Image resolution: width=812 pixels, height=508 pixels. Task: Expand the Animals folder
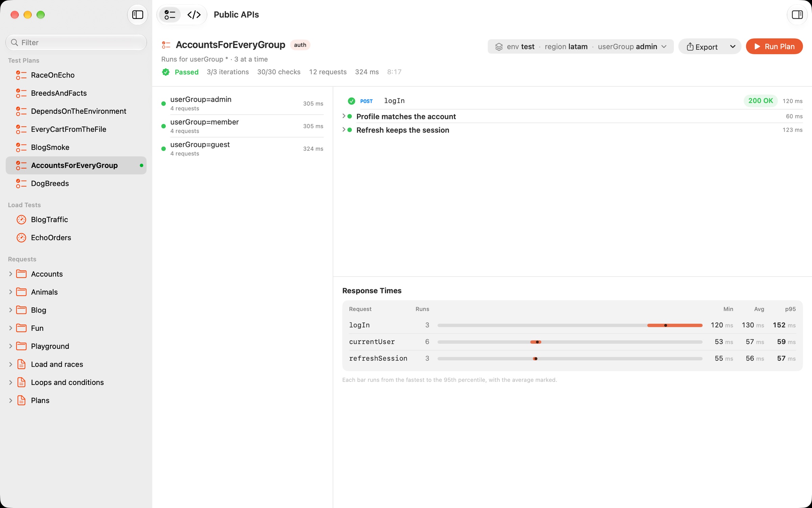[x=10, y=292]
